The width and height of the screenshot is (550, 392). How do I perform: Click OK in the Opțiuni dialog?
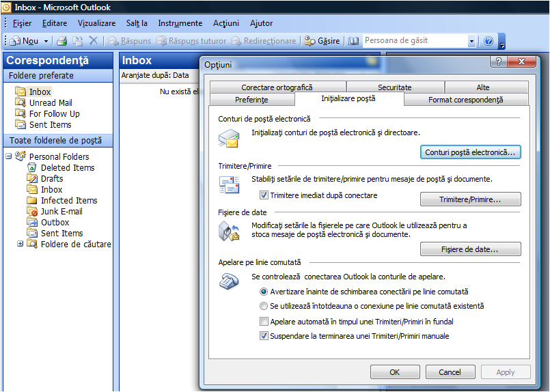395,372
